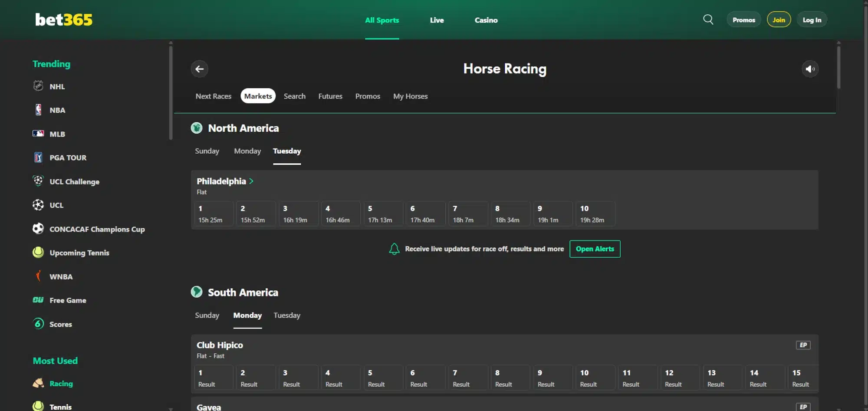The width and height of the screenshot is (868, 411).
Task: Select Tuesday under North America
Action: point(287,151)
